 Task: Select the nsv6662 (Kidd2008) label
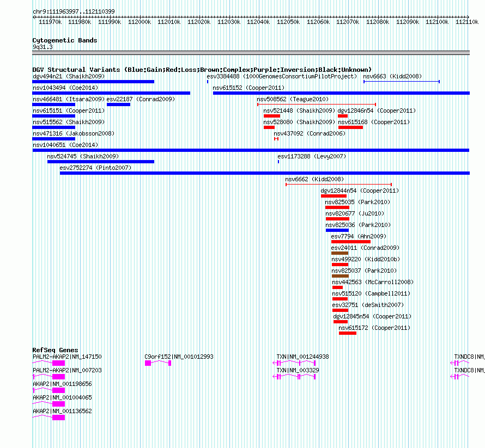pos(314,179)
